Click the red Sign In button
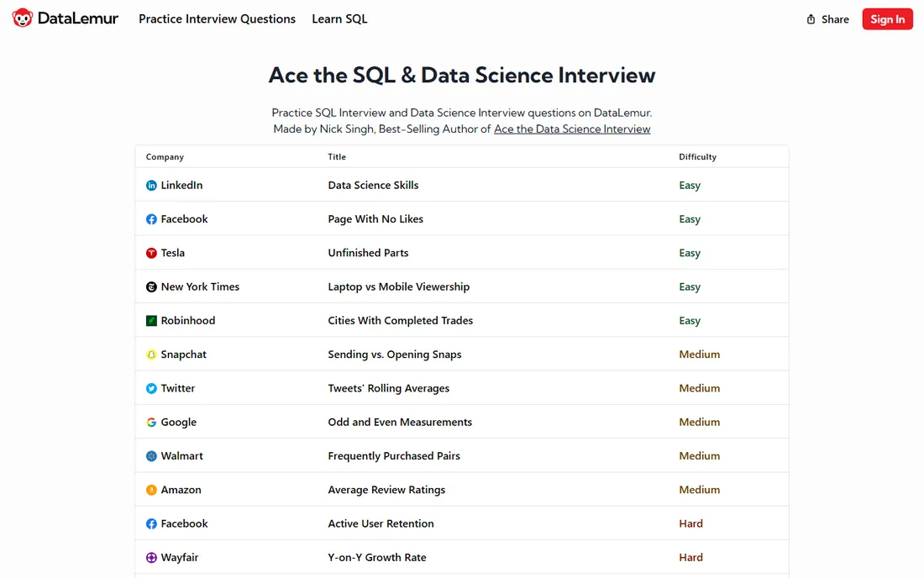Viewport: 924px width, 578px height. (888, 18)
